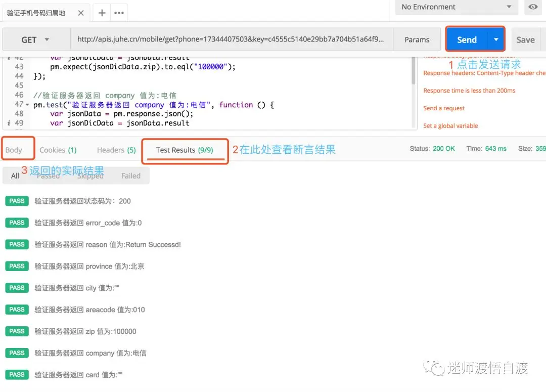Click the 200 OK status value
Viewport: 546px width, 392px height.
point(444,148)
